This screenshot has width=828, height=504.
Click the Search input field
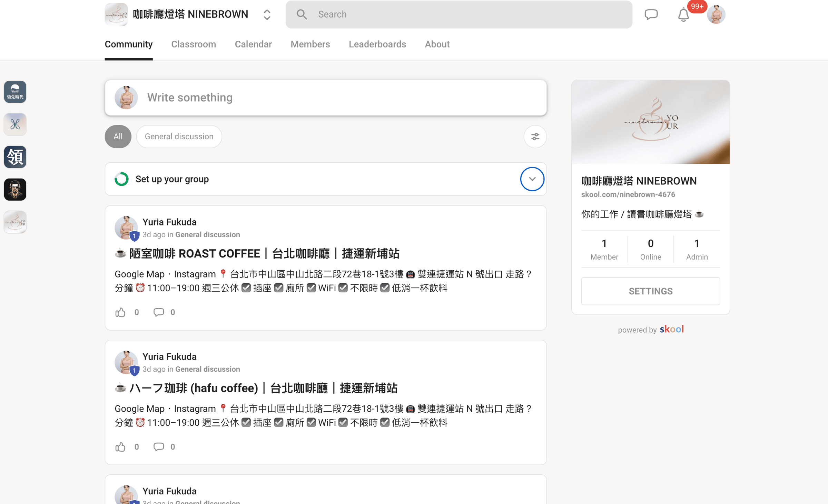click(x=459, y=14)
